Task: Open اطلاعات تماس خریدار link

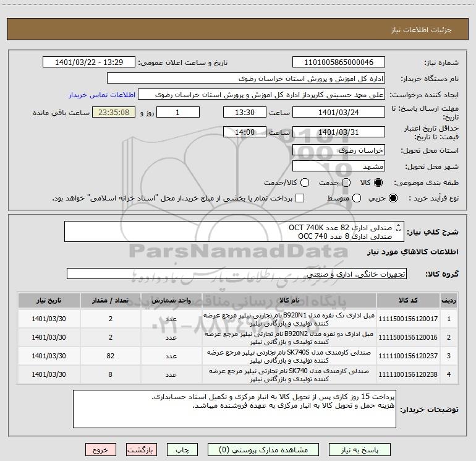Action: pos(102,95)
